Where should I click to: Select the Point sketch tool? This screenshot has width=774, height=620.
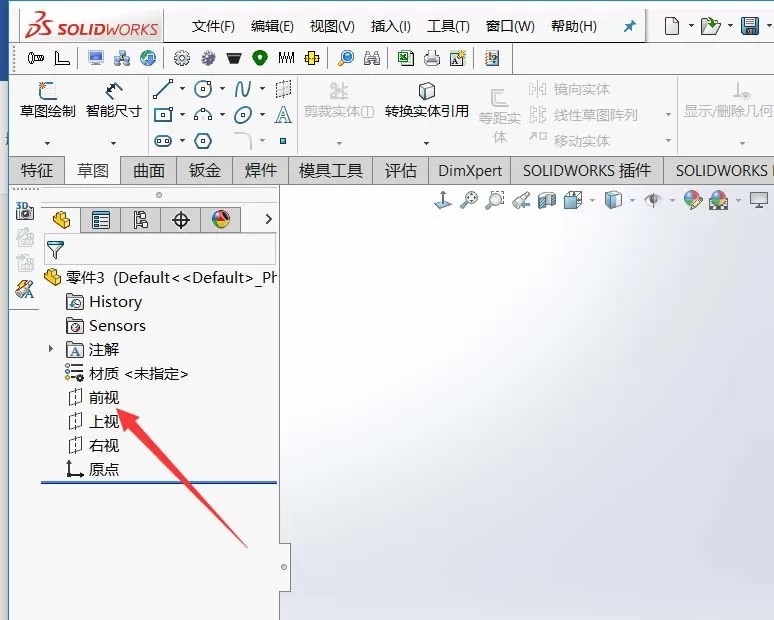(283, 141)
